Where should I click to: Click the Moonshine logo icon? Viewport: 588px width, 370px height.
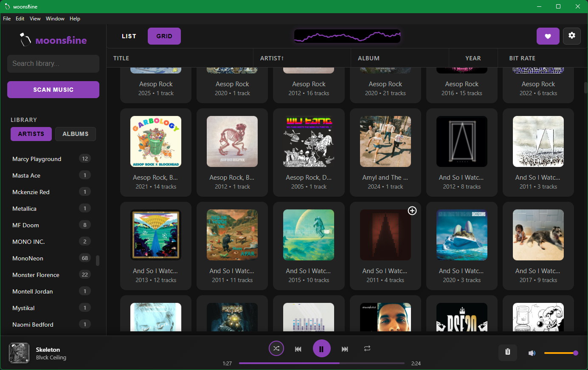(x=26, y=40)
